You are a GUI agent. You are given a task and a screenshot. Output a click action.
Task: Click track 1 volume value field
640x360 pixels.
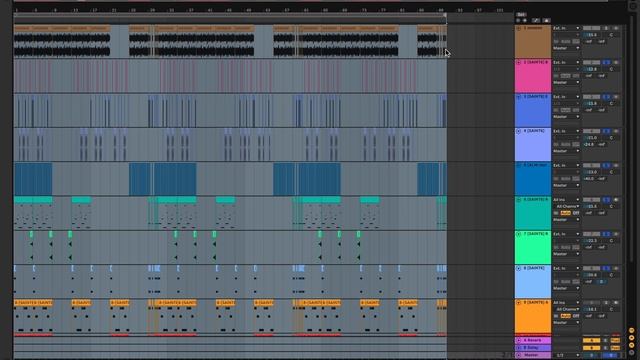click(x=591, y=35)
